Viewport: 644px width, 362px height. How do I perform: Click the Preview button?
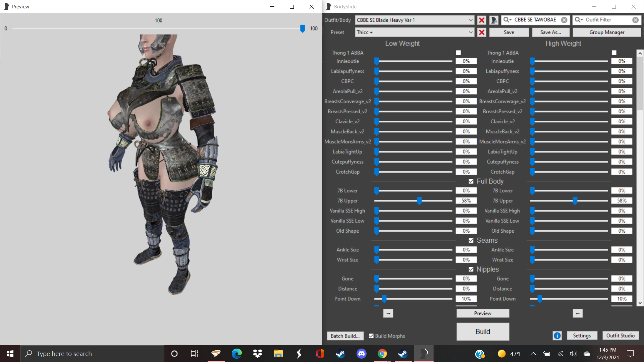[483, 313]
